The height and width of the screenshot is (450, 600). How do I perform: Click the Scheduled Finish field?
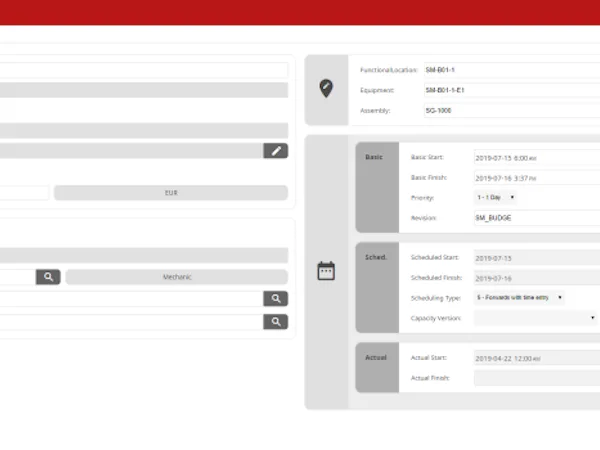tap(537, 278)
